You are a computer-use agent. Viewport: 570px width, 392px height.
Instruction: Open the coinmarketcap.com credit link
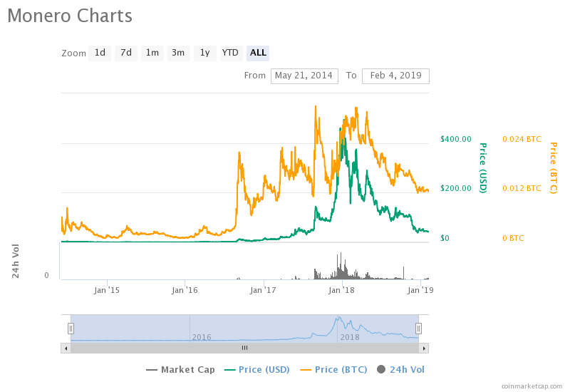point(532,386)
